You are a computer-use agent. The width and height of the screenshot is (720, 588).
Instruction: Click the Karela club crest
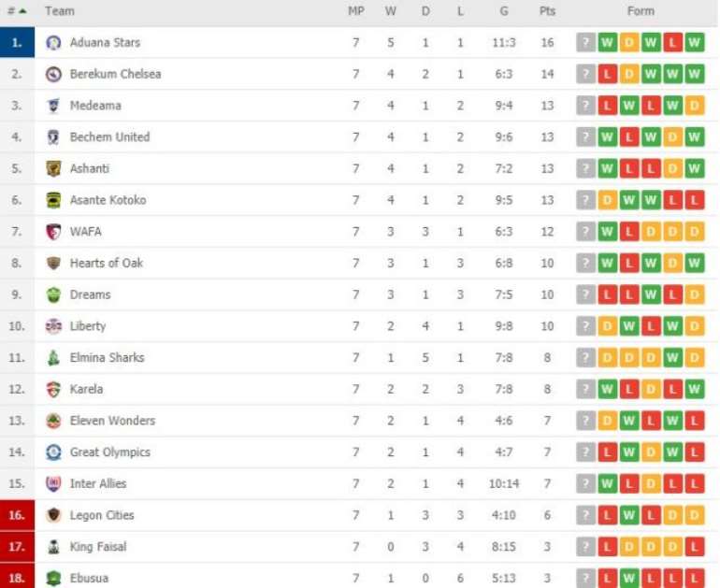pyautogui.click(x=53, y=389)
